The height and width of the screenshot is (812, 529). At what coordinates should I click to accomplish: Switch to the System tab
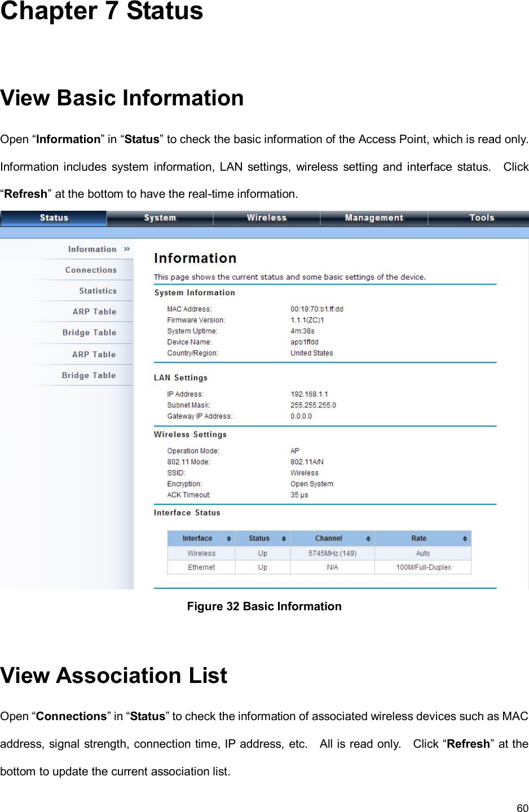[160, 218]
